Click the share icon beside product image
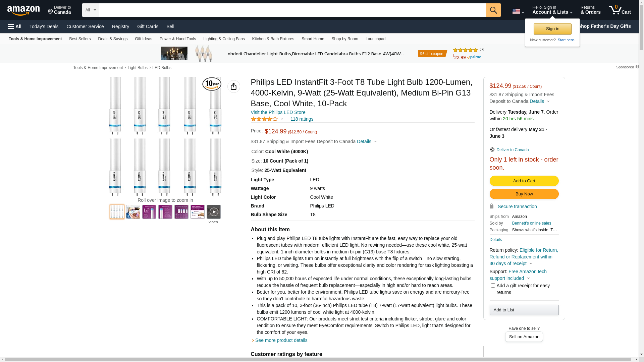The image size is (644, 362). [x=234, y=86]
